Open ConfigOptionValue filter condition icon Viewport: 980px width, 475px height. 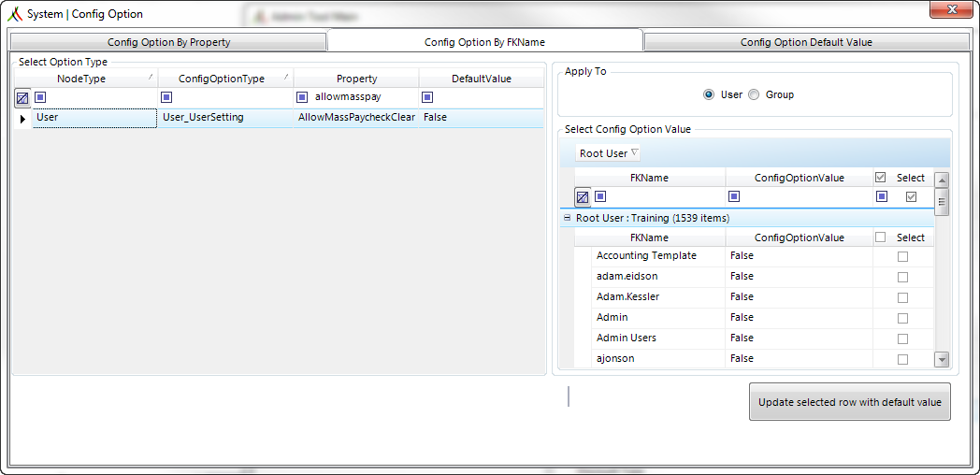pos(734,196)
